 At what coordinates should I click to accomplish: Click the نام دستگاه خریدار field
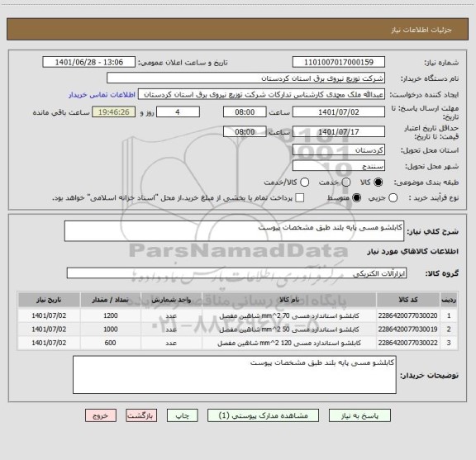(246, 78)
